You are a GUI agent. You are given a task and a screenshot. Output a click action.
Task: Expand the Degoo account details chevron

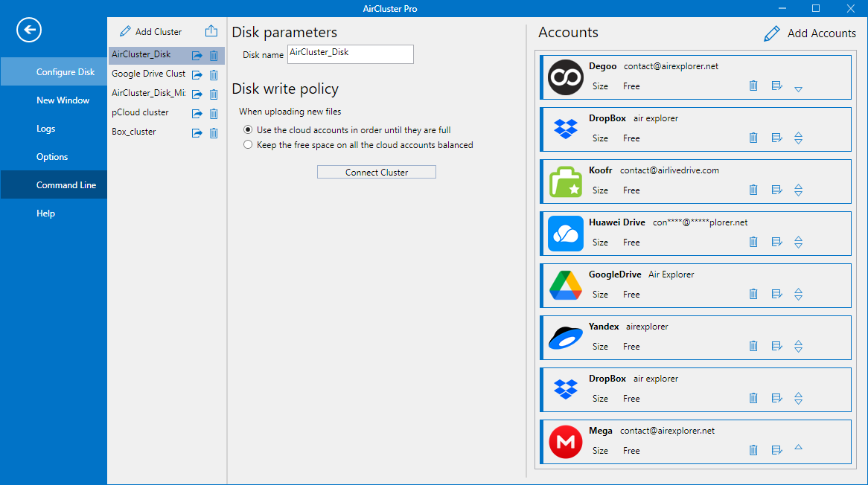[x=798, y=89]
